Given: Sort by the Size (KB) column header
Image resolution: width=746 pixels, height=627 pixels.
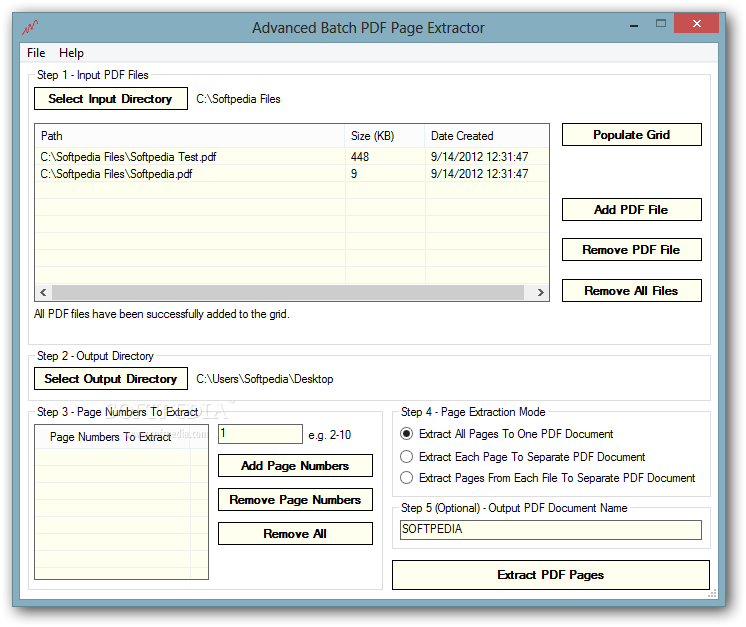Looking at the screenshot, I should coord(384,136).
